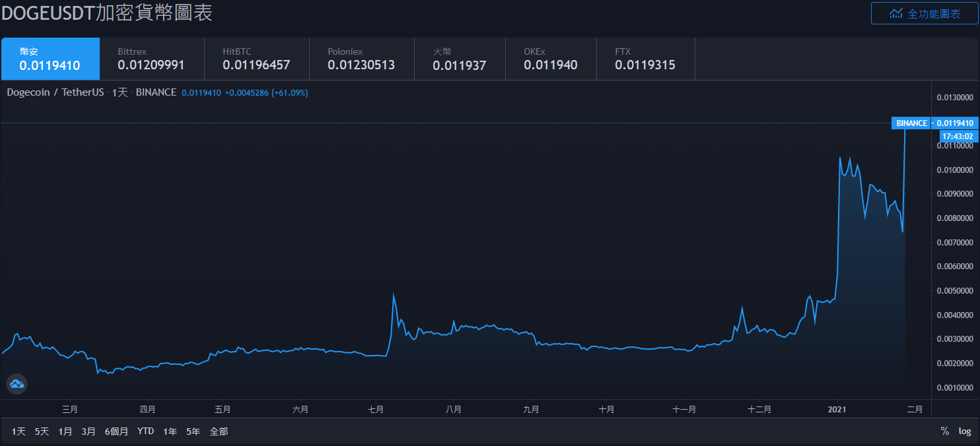Click the countdown timer 17:43:02 label
Viewport: 980px width, 446px height.
(958, 137)
